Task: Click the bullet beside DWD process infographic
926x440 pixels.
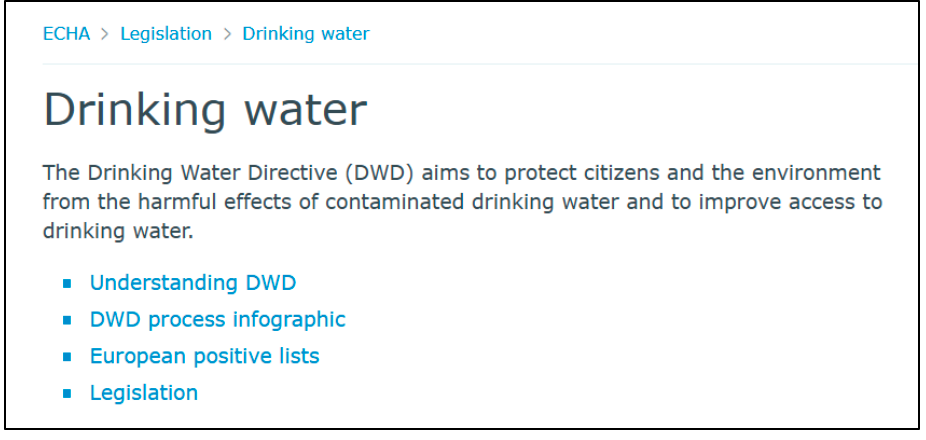Action: pos(67,321)
